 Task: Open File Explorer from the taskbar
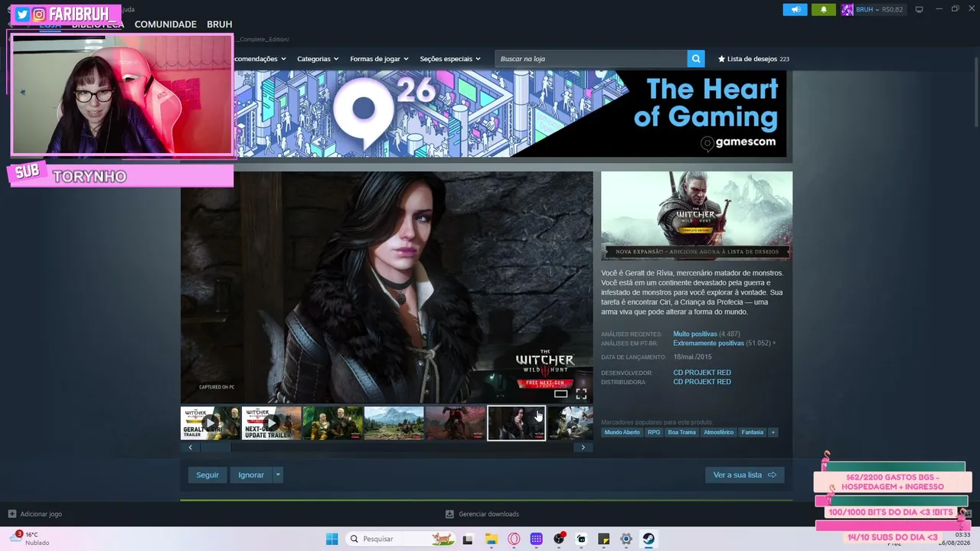(x=492, y=539)
